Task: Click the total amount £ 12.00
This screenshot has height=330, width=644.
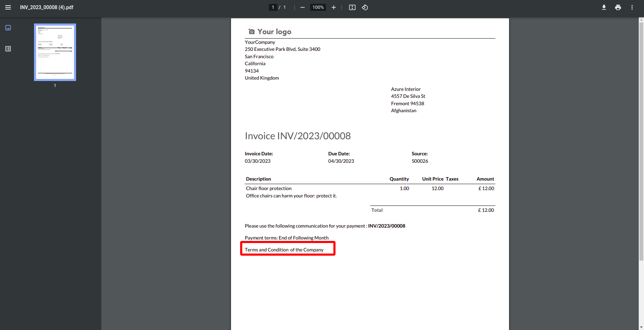Action: (486, 210)
